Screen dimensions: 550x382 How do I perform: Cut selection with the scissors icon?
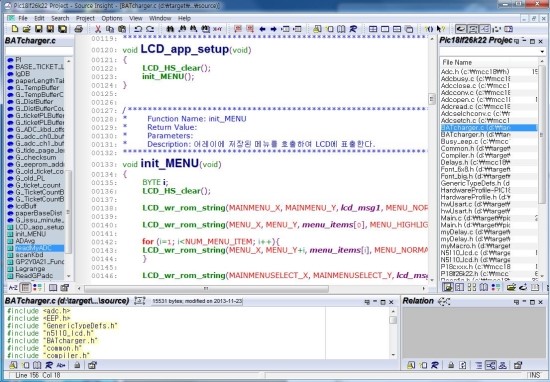[98, 29]
